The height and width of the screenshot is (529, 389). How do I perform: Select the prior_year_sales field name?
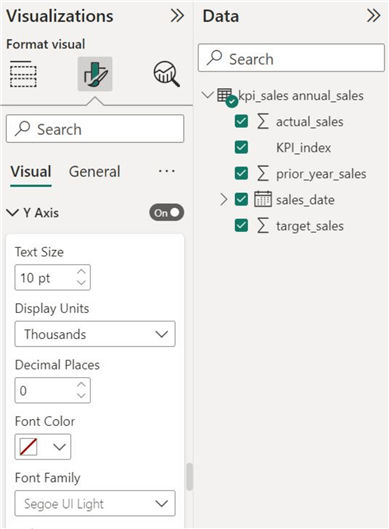point(321,174)
